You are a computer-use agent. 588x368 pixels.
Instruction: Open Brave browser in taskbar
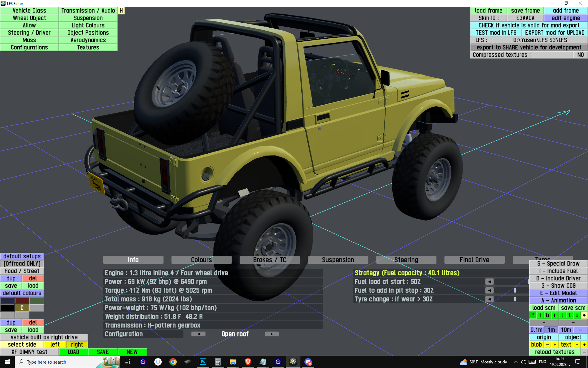(x=248, y=362)
